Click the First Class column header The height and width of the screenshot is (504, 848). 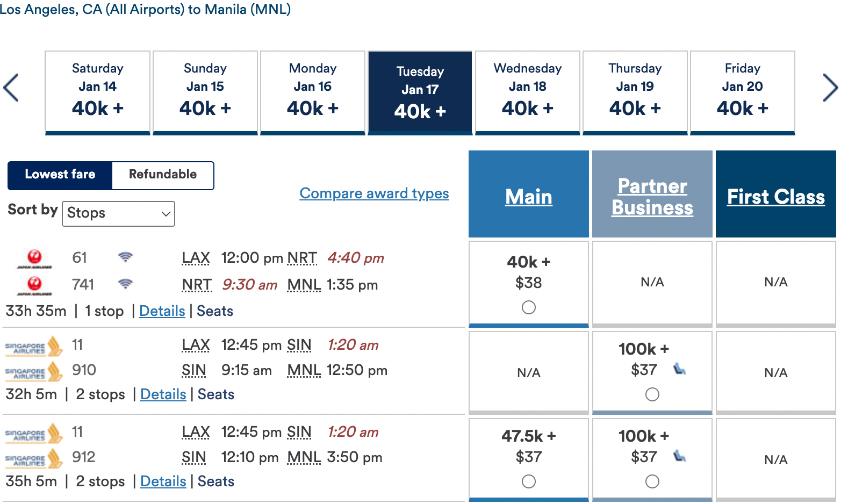click(775, 197)
